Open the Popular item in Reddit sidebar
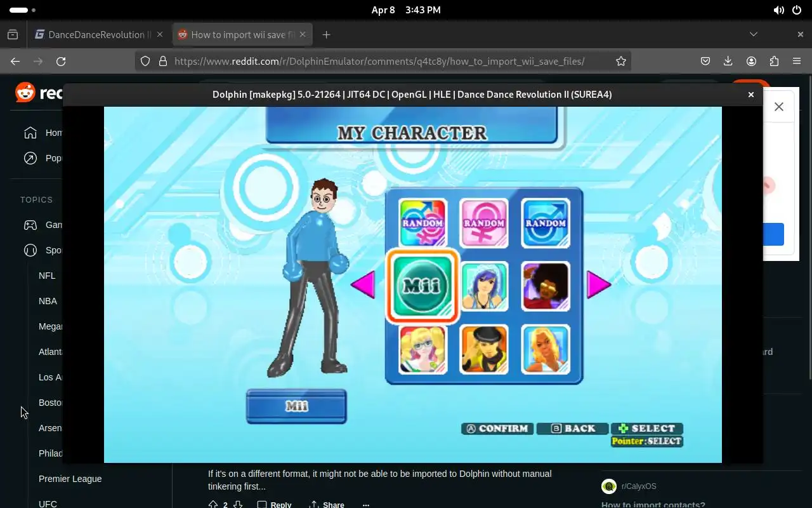This screenshot has width=812, height=508. [43, 158]
